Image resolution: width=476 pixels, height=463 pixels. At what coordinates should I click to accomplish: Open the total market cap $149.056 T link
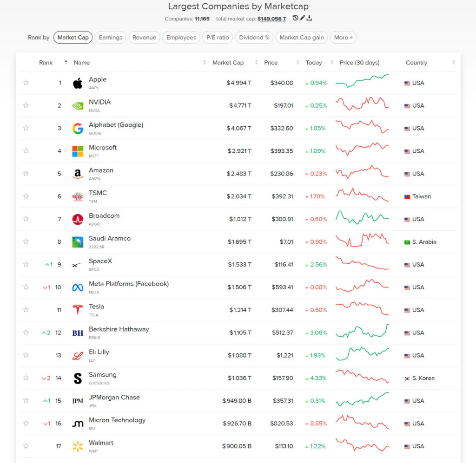tap(271, 19)
